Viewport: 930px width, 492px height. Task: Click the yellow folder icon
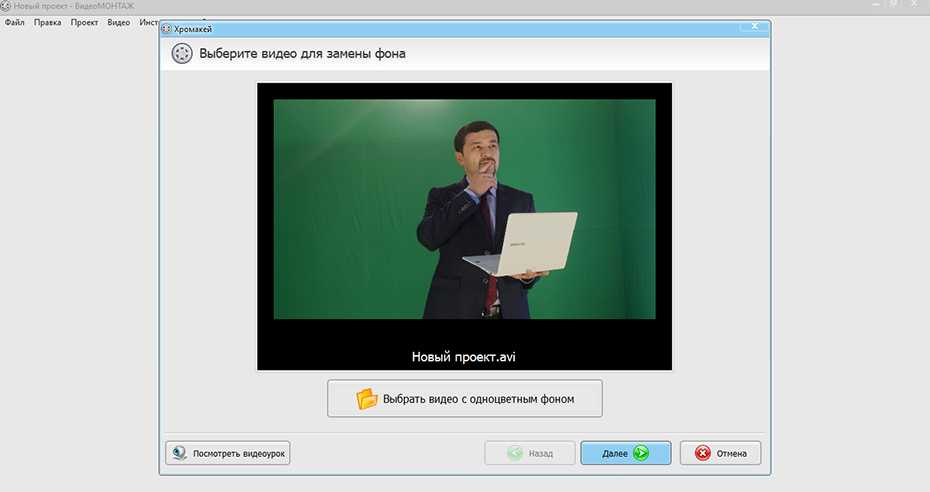[x=367, y=399]
